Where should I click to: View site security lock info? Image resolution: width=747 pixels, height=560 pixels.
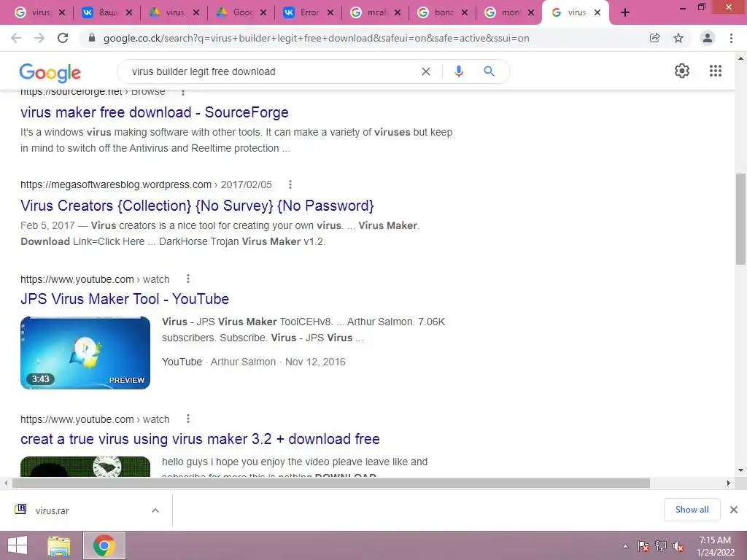point(92,38)
